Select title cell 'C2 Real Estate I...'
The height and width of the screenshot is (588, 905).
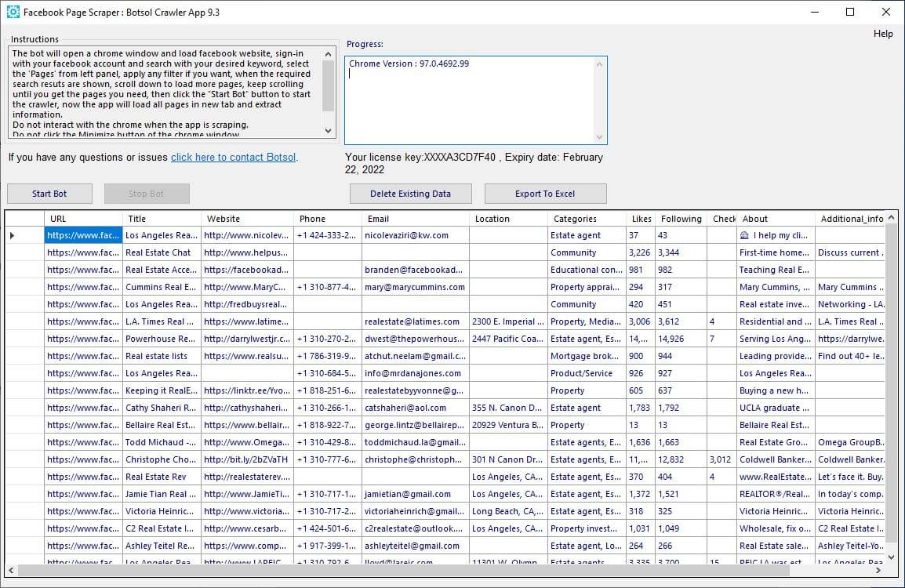point(162,529)
